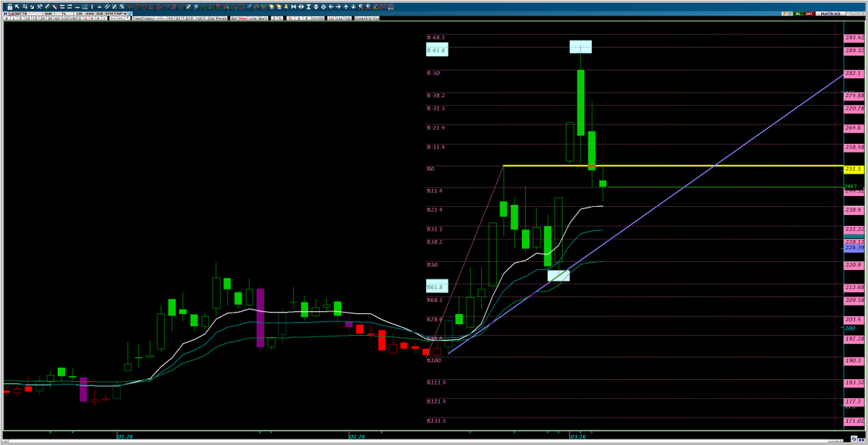
Task: Click the 02.26 date axis marker
Action: click(357, 436)
